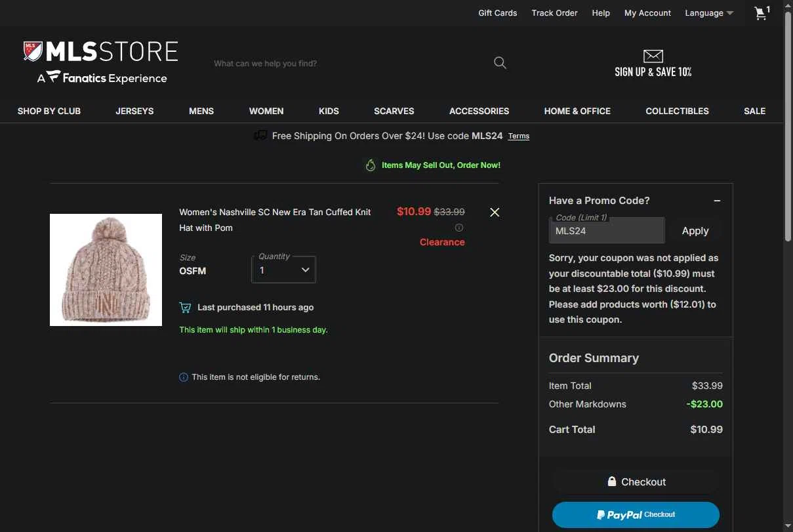Open the Help link
This screenshot has width=793, height=532.
tap(601, 13)
